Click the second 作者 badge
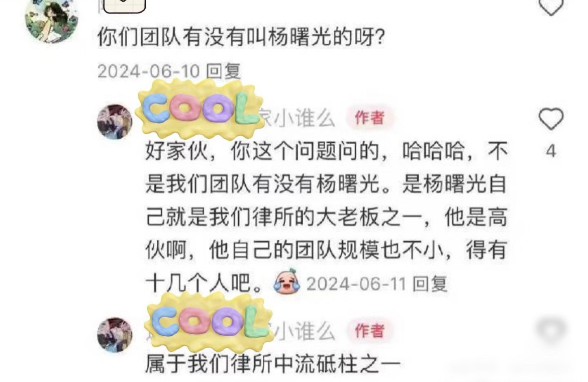Viewport: 588px width, 382px height. pos(370,331)
